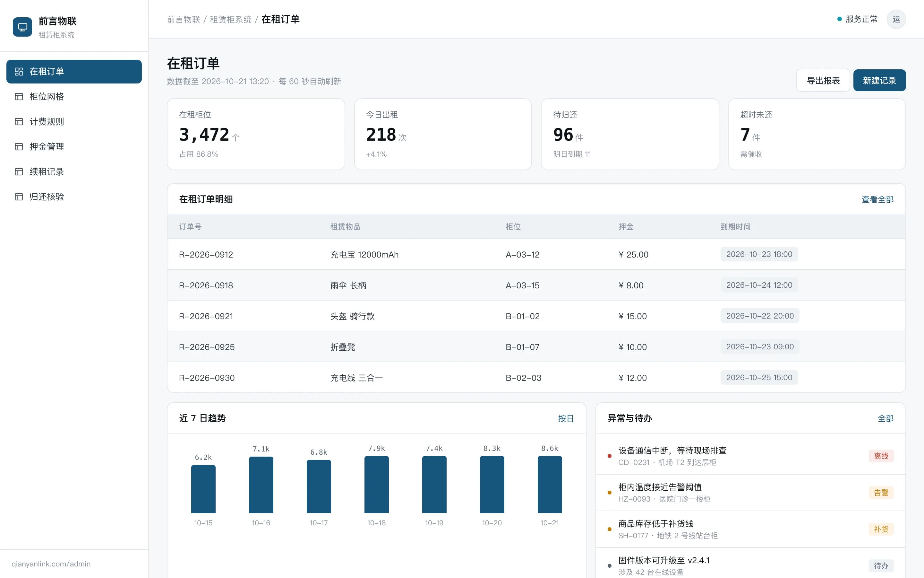Click the 2026-10-25 15:00 due time badge
Viewport: 924px width, 578px height.
click(x=759, y=378)
